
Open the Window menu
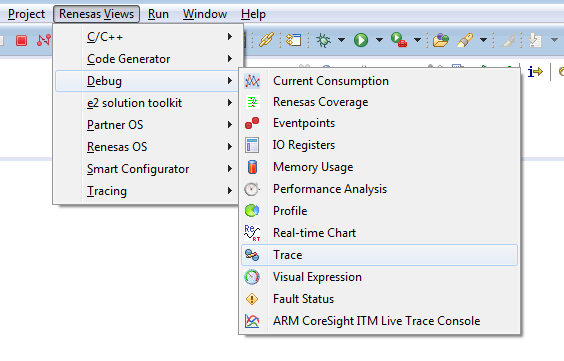point(205,14)
